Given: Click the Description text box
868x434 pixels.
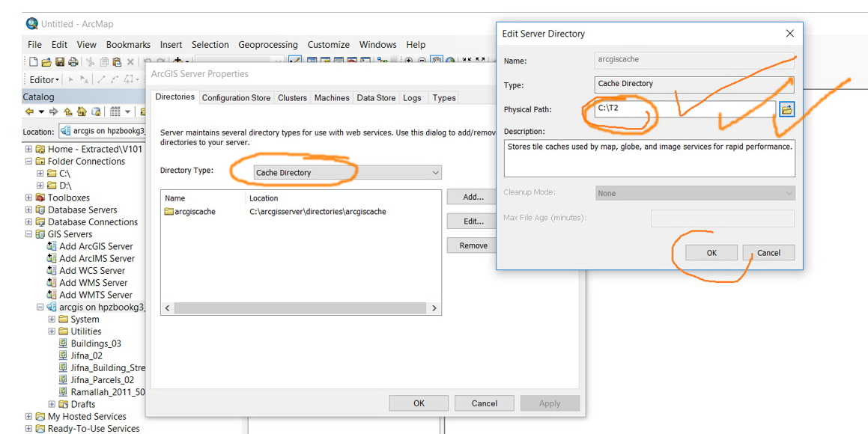Looking at the screenshot, I should click(x=649, y=158).
